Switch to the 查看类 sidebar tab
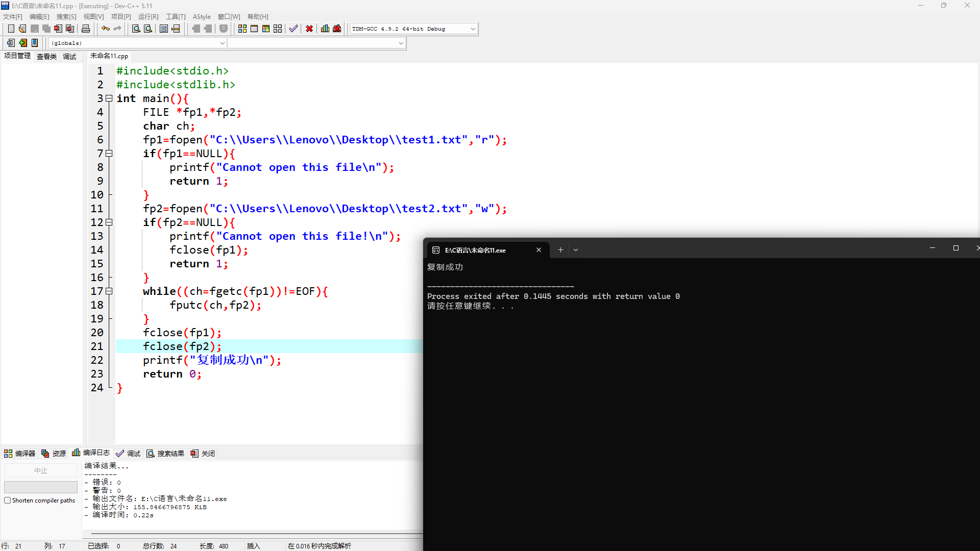Image resolution: width=980 pixels, height=551 pixels. click(x=46, y=57)
